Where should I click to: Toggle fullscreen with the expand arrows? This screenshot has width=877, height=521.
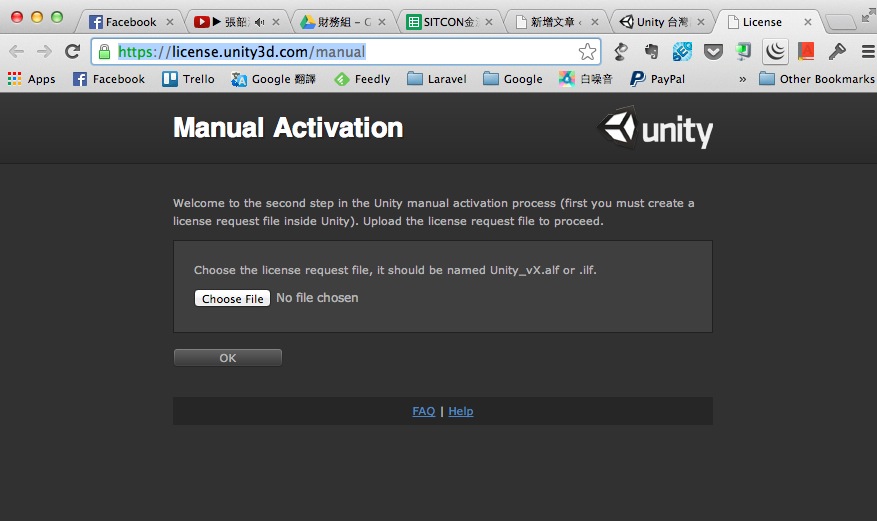pyautogui.click(x=867, y=16)
